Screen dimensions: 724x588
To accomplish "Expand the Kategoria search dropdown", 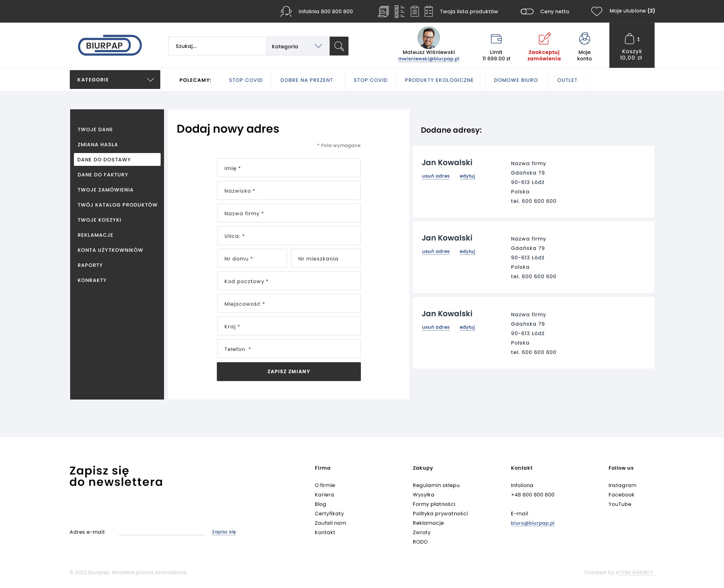I will tap(297, 46).
